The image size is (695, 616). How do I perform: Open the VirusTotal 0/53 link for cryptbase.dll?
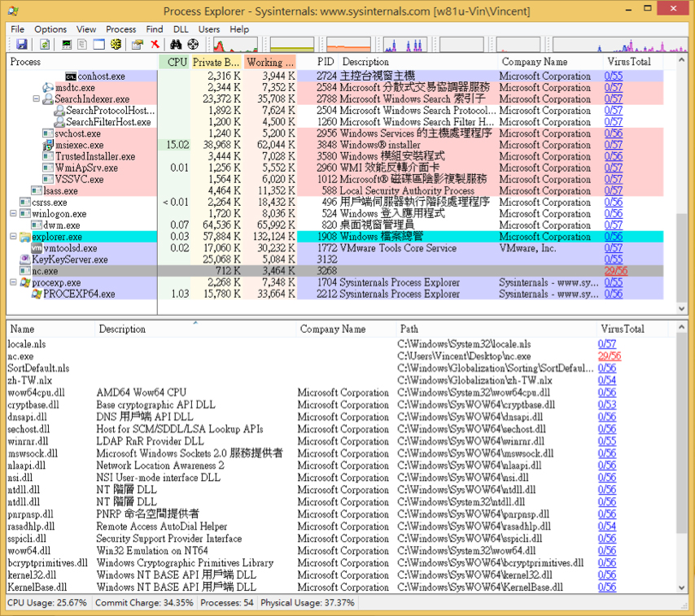pyautogui.click(x=607, y=404)
